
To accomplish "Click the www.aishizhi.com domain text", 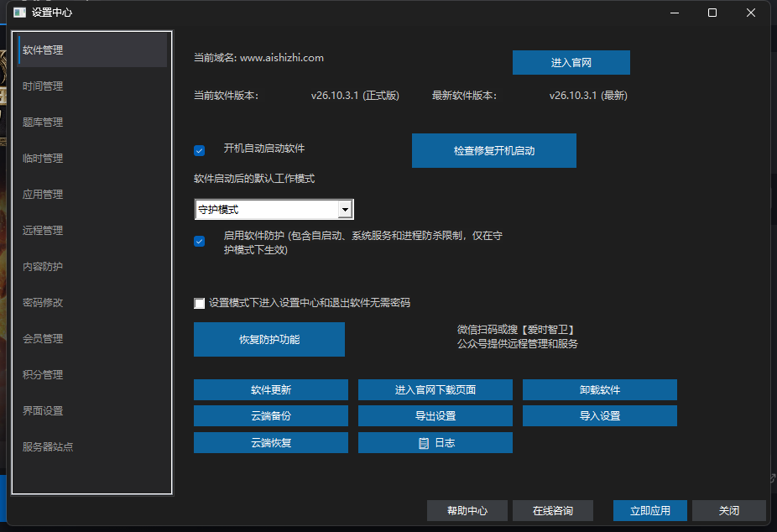I will tap(281, 58).
